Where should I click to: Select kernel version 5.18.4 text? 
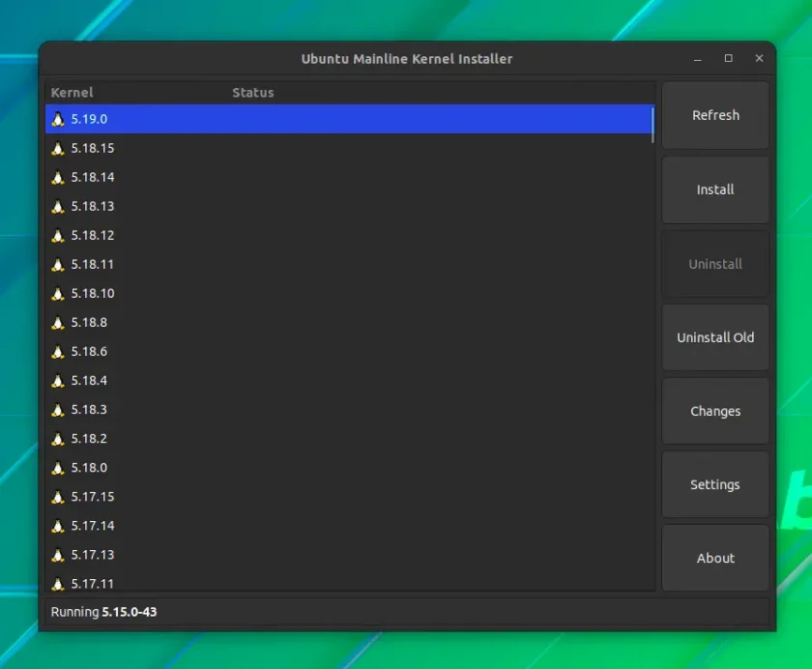pyautogui.click(x=89, y=380)
